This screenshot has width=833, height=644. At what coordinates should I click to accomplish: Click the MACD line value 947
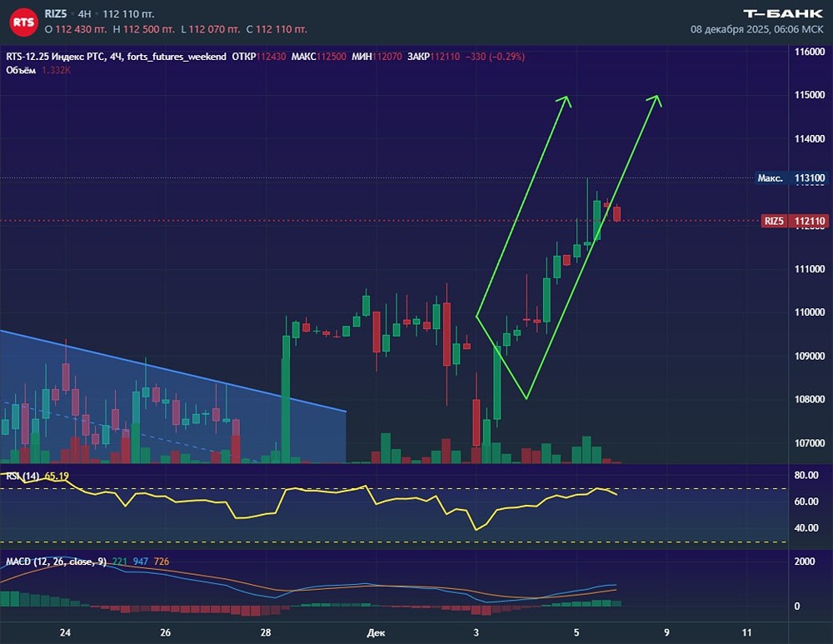(x=140, y=562)
